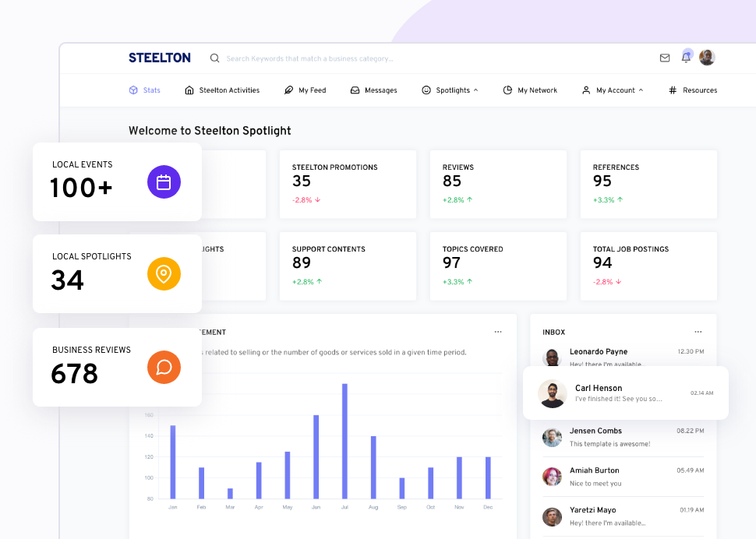Open Jensen Combs' message

coord(623,438)
